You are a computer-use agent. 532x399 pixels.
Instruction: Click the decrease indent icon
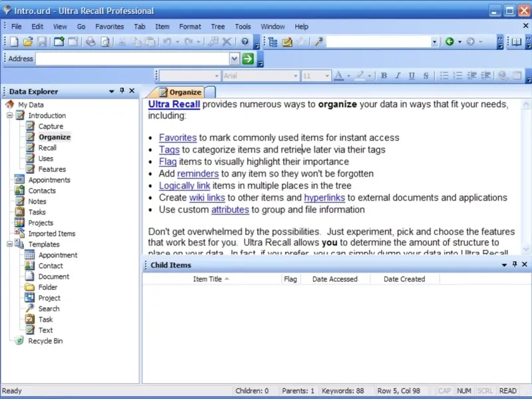click(x=471, y=76)
